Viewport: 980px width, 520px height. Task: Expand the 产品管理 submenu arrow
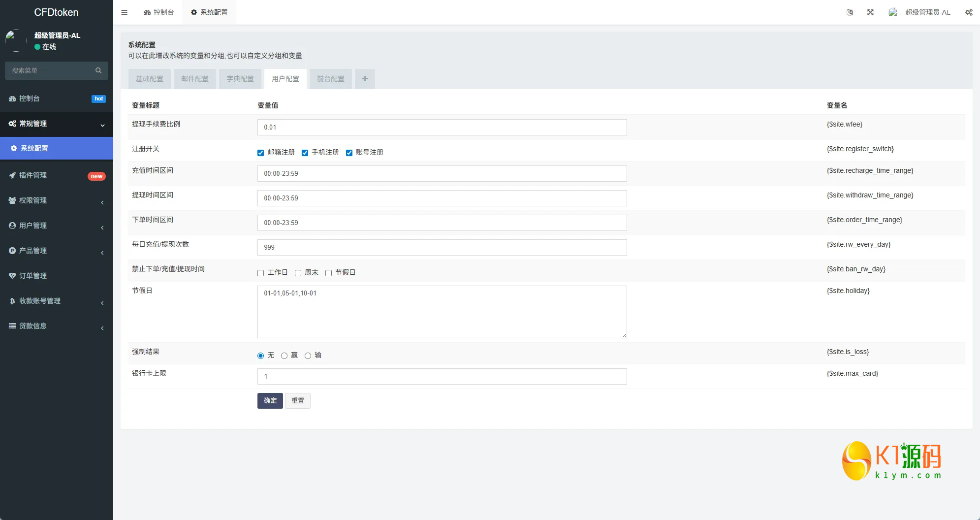click(x=102, y=253)
